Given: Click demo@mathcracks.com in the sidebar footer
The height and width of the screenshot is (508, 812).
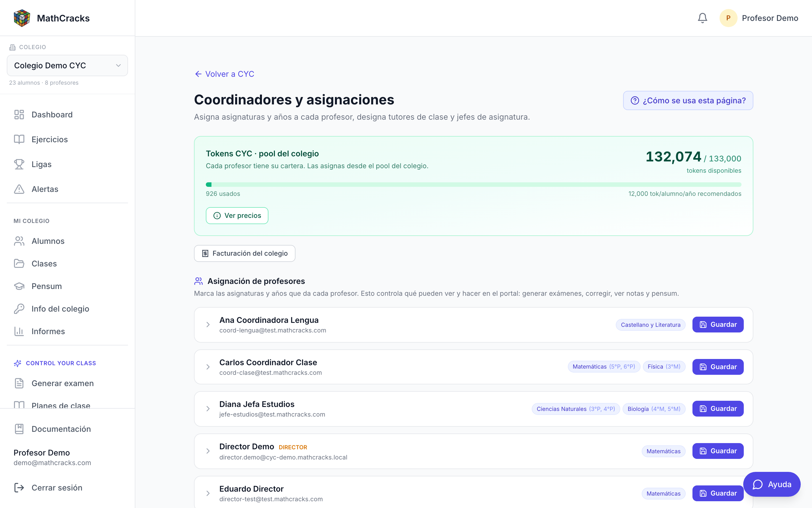Looking at the screenshot, I should click(52, 463).
